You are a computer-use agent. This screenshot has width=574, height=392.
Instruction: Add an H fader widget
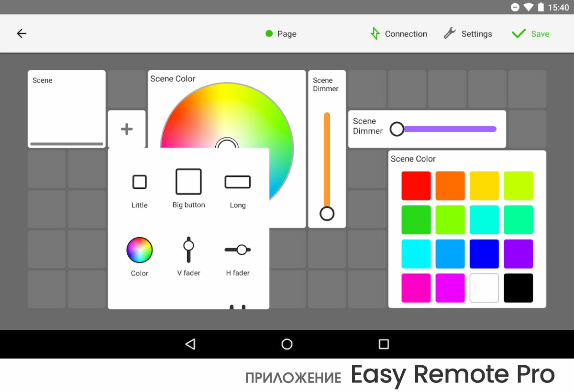[238, 256]
